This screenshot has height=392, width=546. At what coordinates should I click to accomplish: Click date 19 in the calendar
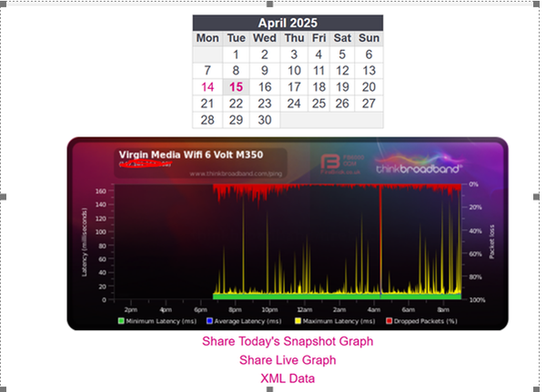pos(342,87)
